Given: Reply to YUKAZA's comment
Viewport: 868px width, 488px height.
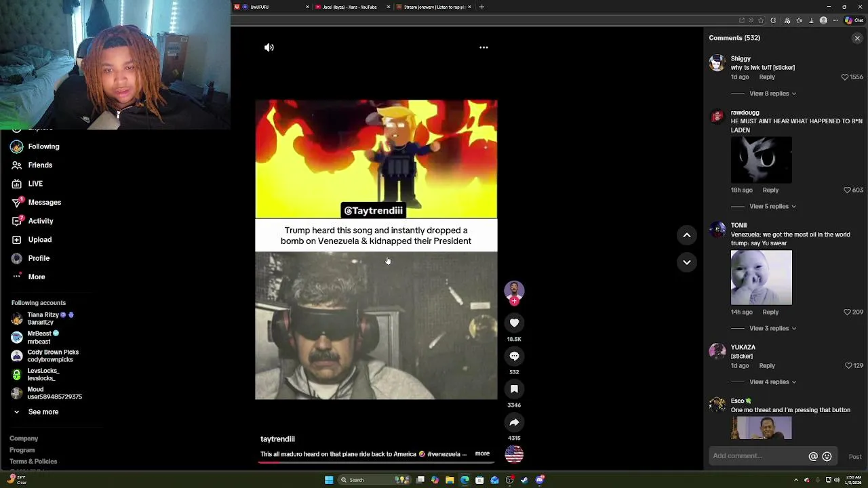Looking at the screenshot, I should pyautogui.click(x=767, y=366).
